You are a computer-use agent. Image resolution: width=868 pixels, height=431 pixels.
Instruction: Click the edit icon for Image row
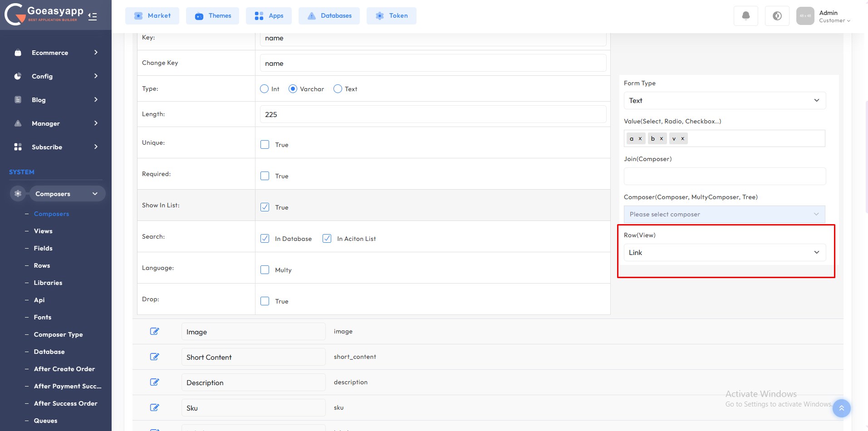[x=154, y=331]
